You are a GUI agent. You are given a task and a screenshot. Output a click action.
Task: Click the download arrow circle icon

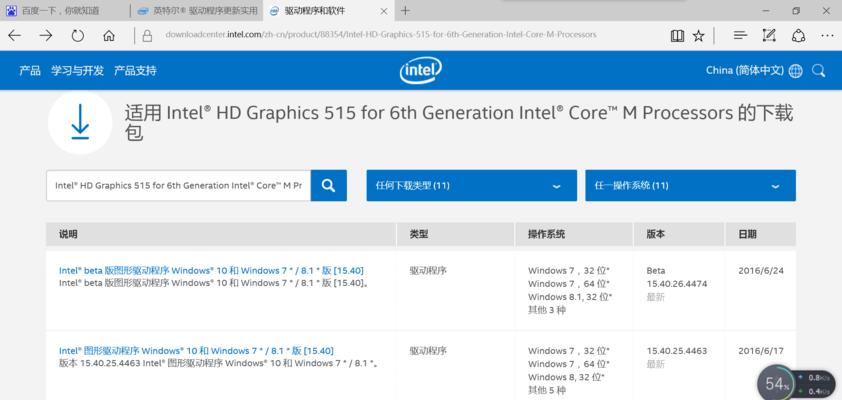(x=80, y=123)
